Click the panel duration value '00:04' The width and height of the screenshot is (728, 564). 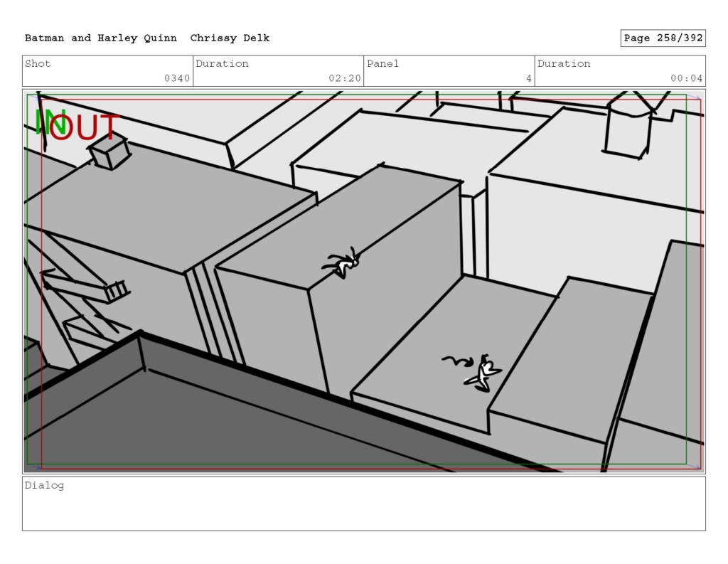coord(686,78)
